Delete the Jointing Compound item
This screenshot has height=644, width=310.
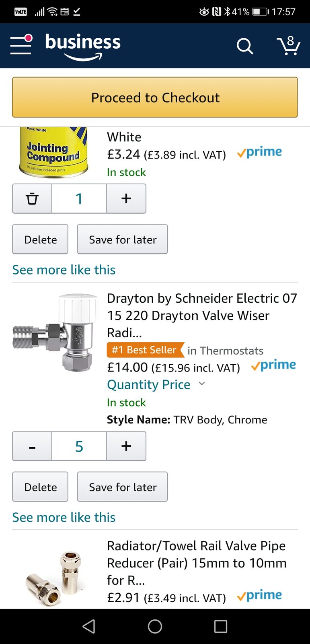[40, 239]
